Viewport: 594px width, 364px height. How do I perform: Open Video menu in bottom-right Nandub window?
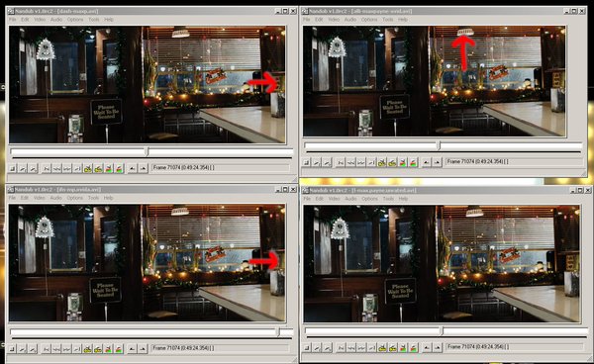pos(335,199)
